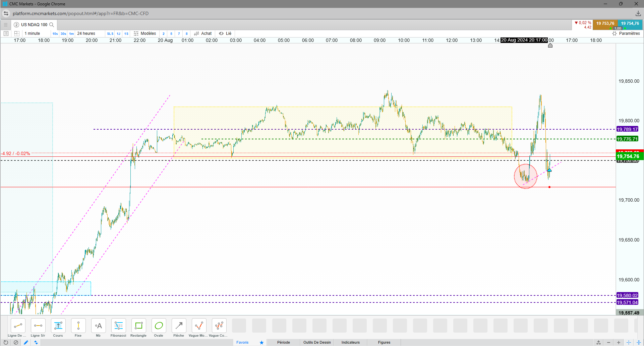The height and width of the screenshot is (346, 644).
Task: Open the Période tab
Action: 284,342
